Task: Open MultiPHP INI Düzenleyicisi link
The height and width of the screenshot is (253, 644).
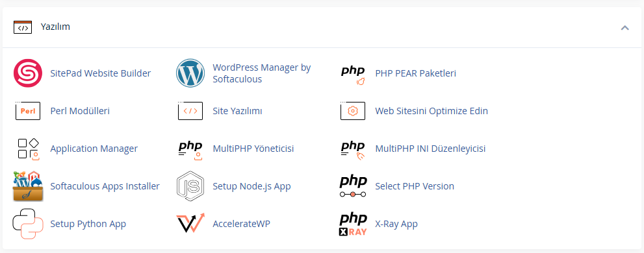Action: click(x=430, y=149)
